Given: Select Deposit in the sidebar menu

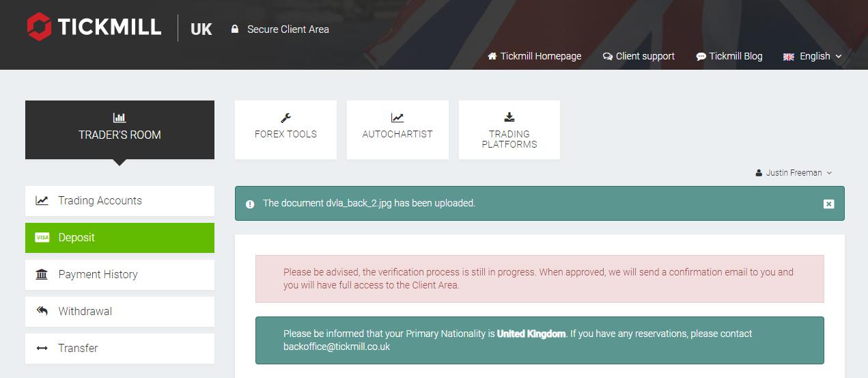Looking at the screenshot, I should click(120, 238).
